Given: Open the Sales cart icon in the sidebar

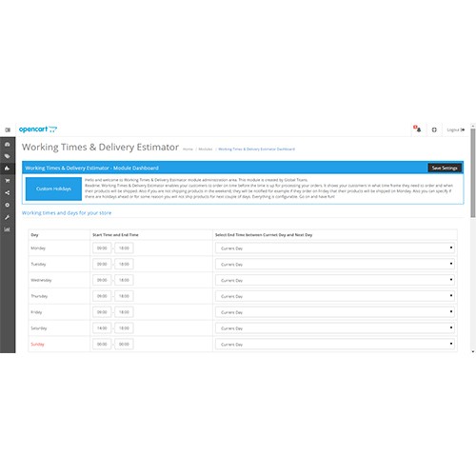Looking at the screenshot, I should (8, 181).
